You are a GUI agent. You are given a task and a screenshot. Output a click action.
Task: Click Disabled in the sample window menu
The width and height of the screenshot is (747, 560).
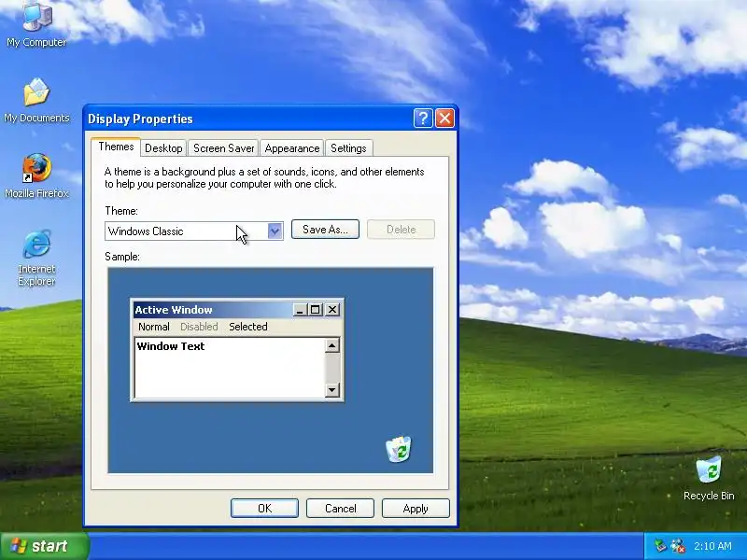tap(199, 327)
